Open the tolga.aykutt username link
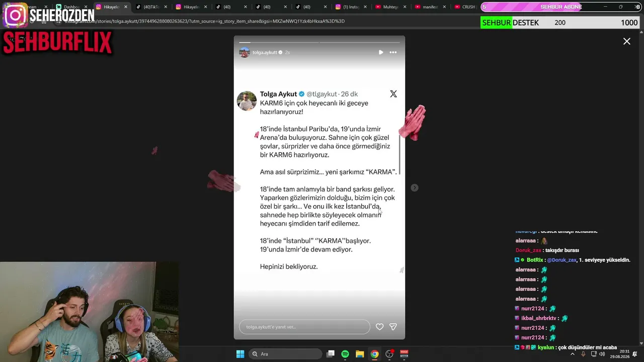This screenshot has width=644, height=362. coord(265,52)
